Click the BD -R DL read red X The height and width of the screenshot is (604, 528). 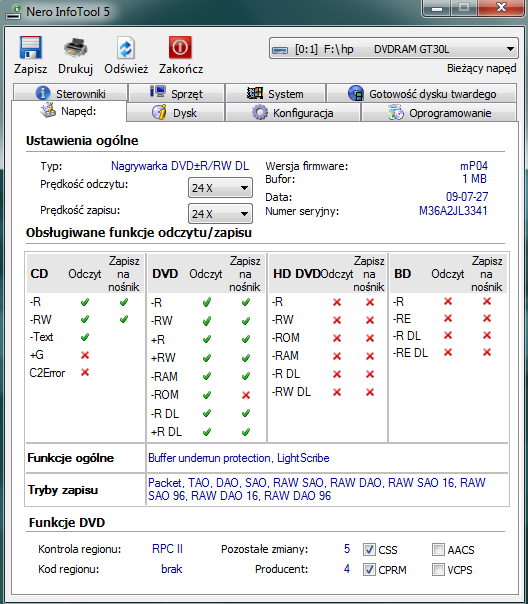coord(448,335)
